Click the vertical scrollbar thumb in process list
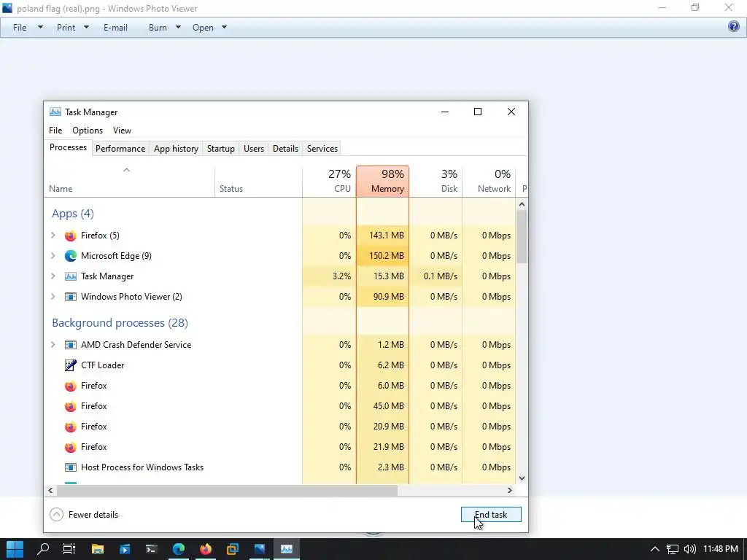The width and height of the screenshot is (747, 560). (x=522, y=236)
